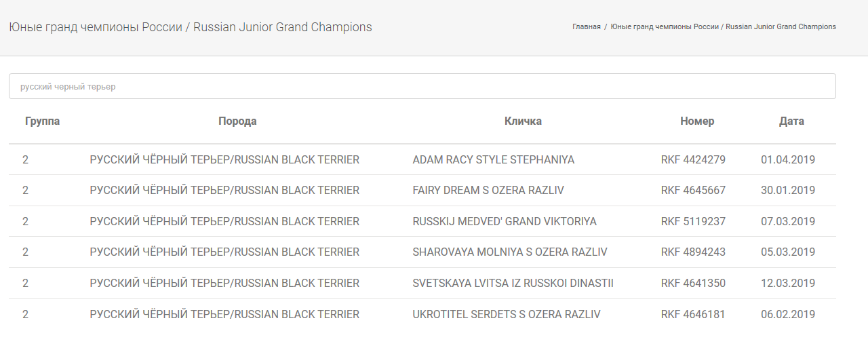The width and height of the screenshot is (868, 348).
Task: Select SVETSKAYA LVITSA IZ RUSSKOI DINASTII entry
Action: (513, 284)
